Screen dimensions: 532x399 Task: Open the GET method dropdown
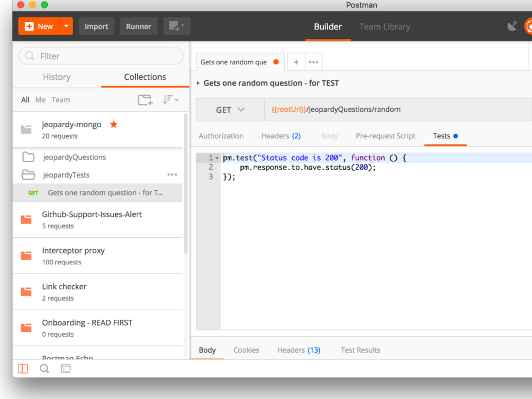230,110
